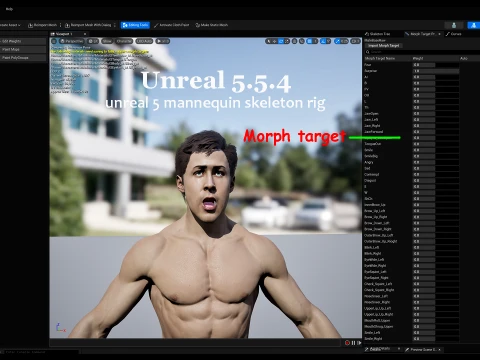
Task: Select the Paint Maps tool
Action: point(23,49)
